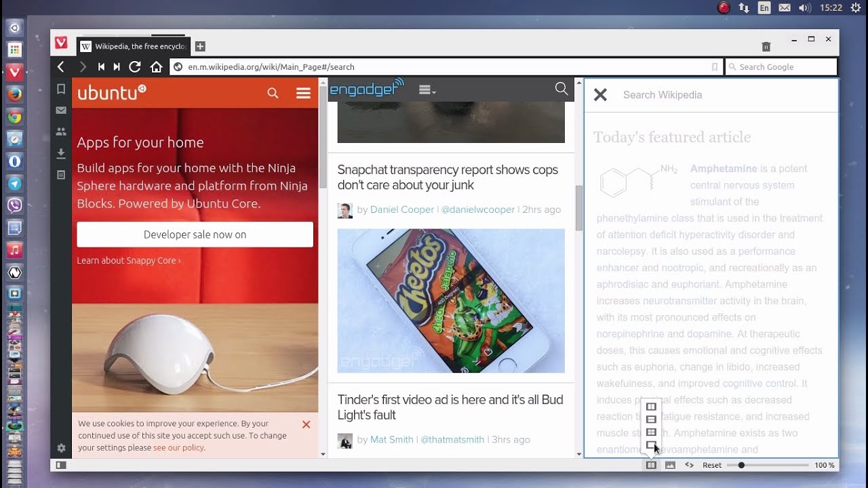Bookmark this page from the address bar
The width and height of the screenshot is (868, 488).
coord(714,66)
